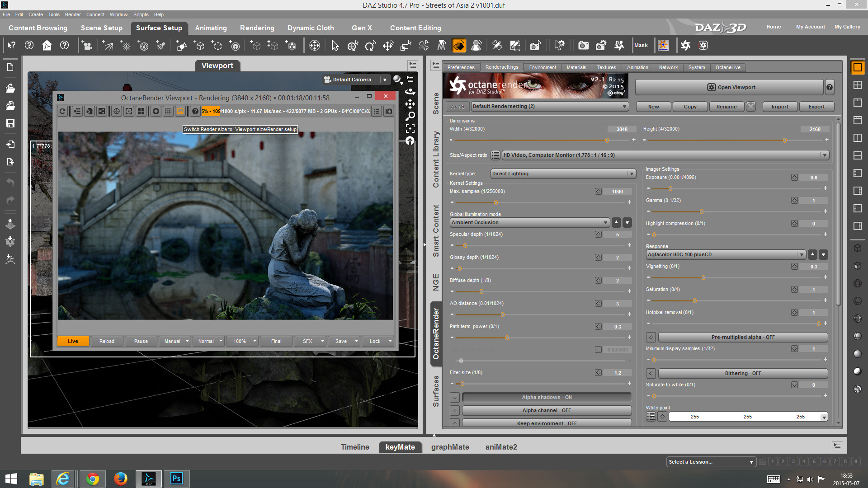Switch to the Environment tab
The width and height of the screenshot is (868, 488).
(x=542, y=67)
